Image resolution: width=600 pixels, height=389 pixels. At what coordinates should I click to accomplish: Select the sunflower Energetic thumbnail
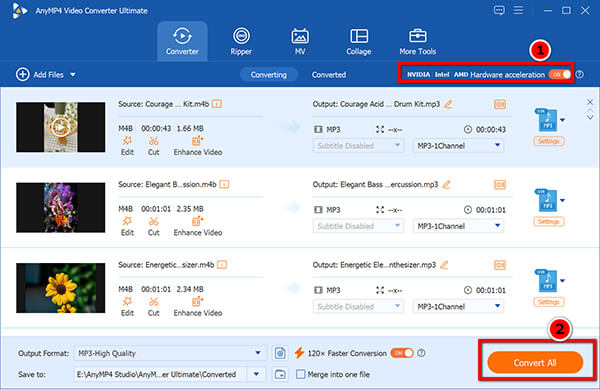60,288
